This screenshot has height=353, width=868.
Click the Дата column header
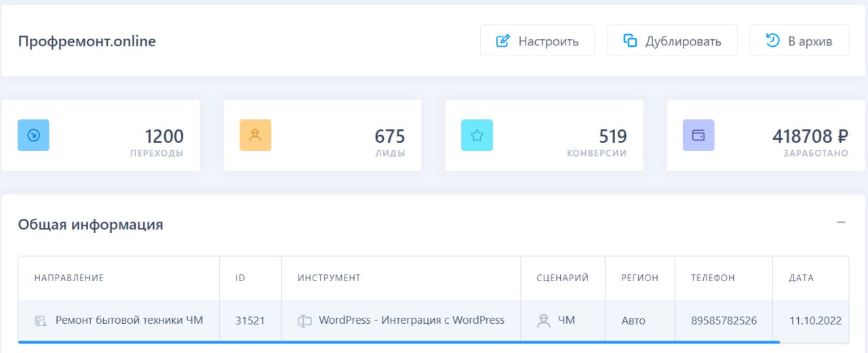(801, 278)
